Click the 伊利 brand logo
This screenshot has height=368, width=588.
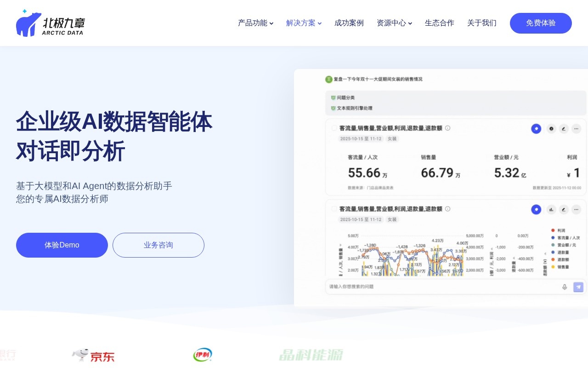[203, 355]
